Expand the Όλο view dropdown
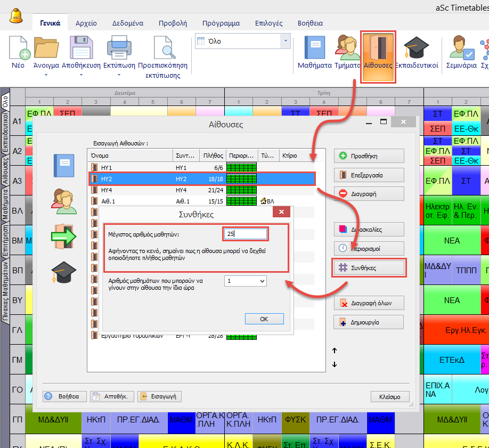The width and height of the screenshot is (489, 448). (x=286, y=41)
